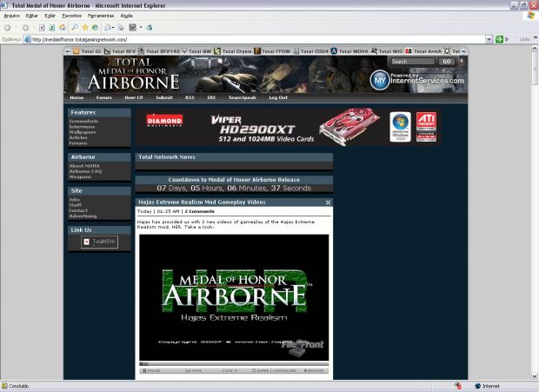Image resolution: width=539 pixels, height=392 pixels.
Task: Click the page icon in the address bar
Action: 28,39
